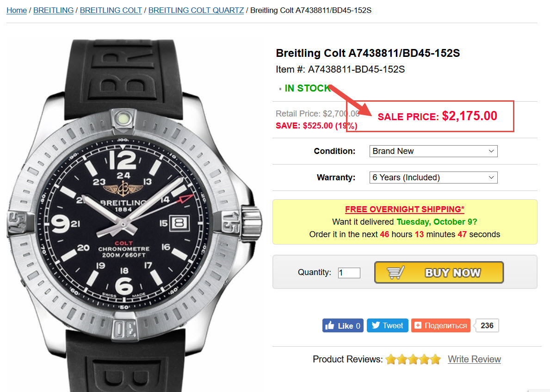
Task: Click the Write Review link
Action: [474, 359]
